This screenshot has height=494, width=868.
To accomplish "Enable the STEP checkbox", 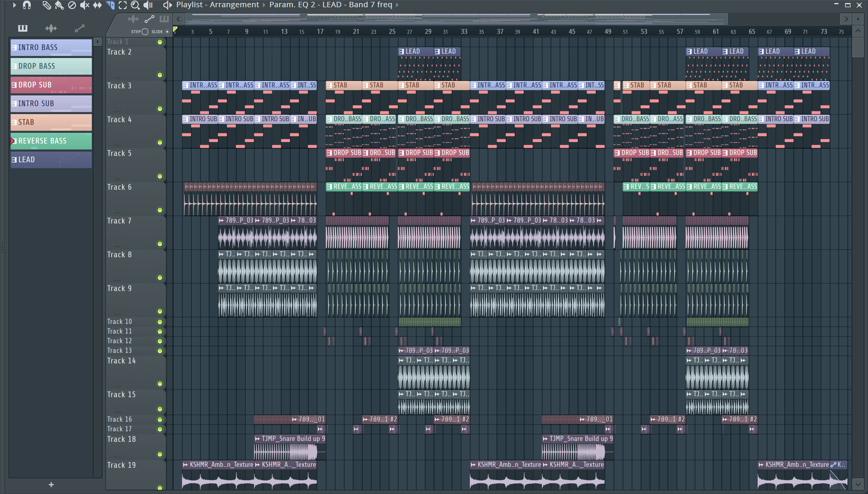I will 145,32.
